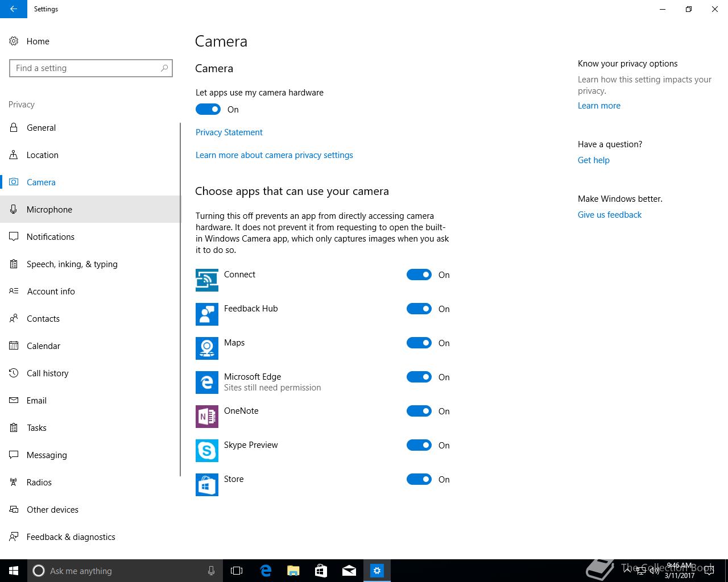Click the Email envelope icon in sidebar
This screenshot has height=582, width=728.
[x=14, y=400]
